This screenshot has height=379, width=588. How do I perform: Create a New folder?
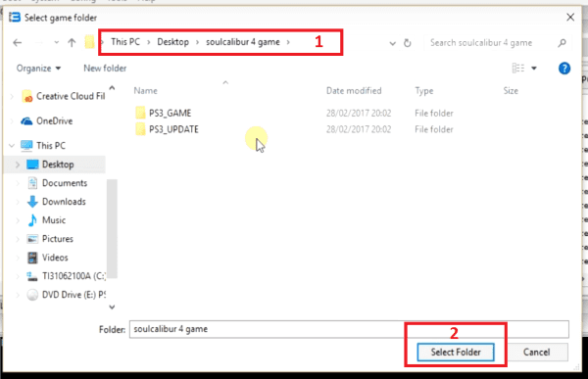click(x=105, y=69)
